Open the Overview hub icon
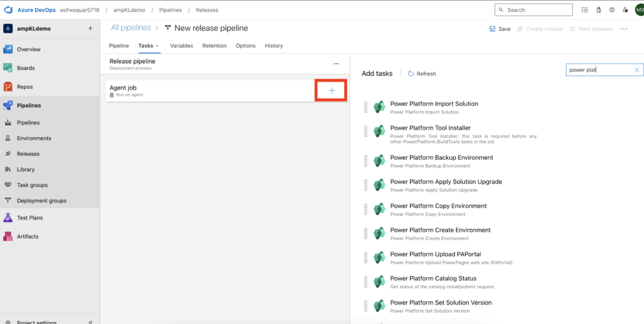 (x=8, y=49)
